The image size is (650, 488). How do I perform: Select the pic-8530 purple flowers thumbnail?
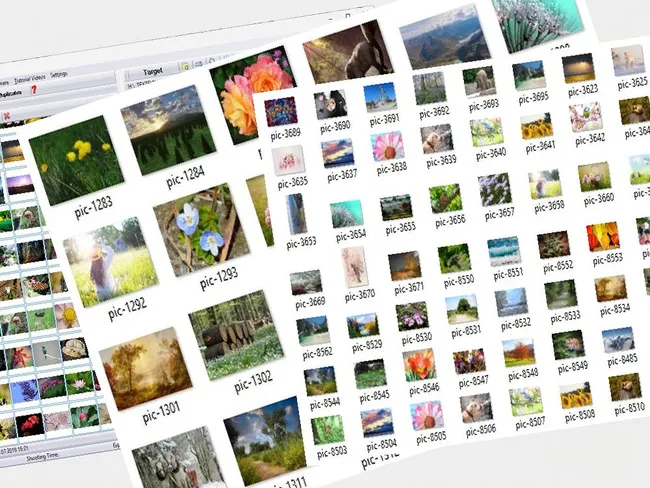tap(412, 316)
